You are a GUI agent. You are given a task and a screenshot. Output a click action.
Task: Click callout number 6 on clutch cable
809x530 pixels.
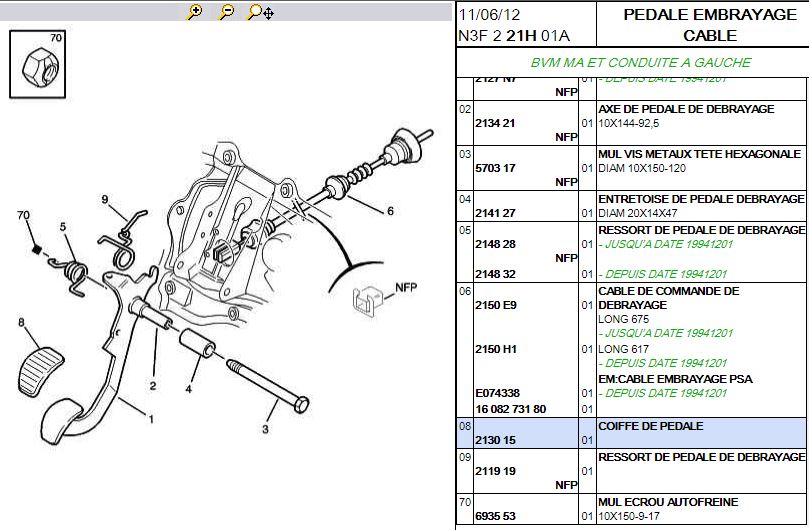(x=389, y=211)
